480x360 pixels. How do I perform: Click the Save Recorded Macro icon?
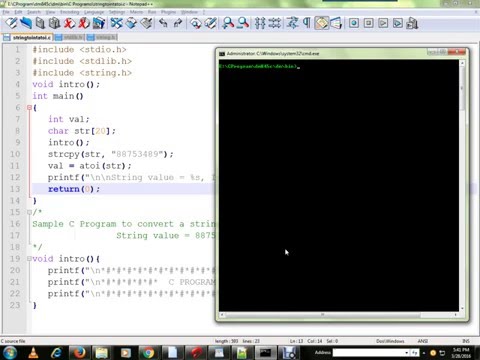[412, 23]
